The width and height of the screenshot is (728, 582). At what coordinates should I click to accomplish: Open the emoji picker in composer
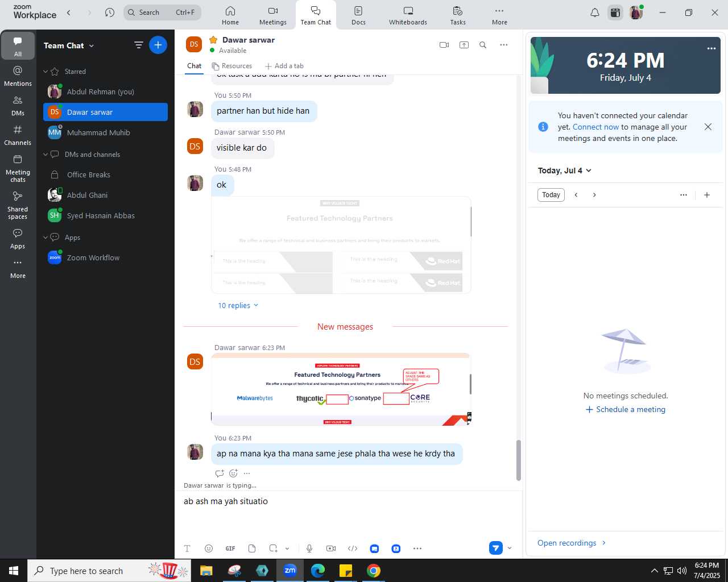coord(209,548)
